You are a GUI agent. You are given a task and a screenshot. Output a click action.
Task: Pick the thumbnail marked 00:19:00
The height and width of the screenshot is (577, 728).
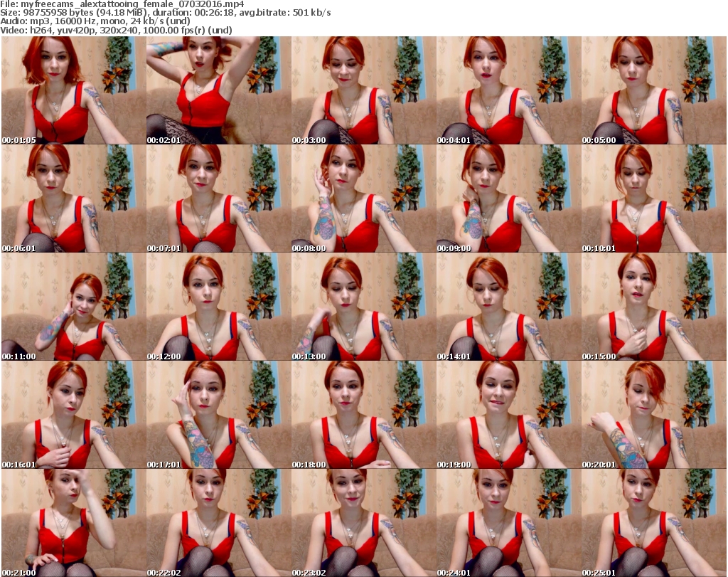(508, 415)
